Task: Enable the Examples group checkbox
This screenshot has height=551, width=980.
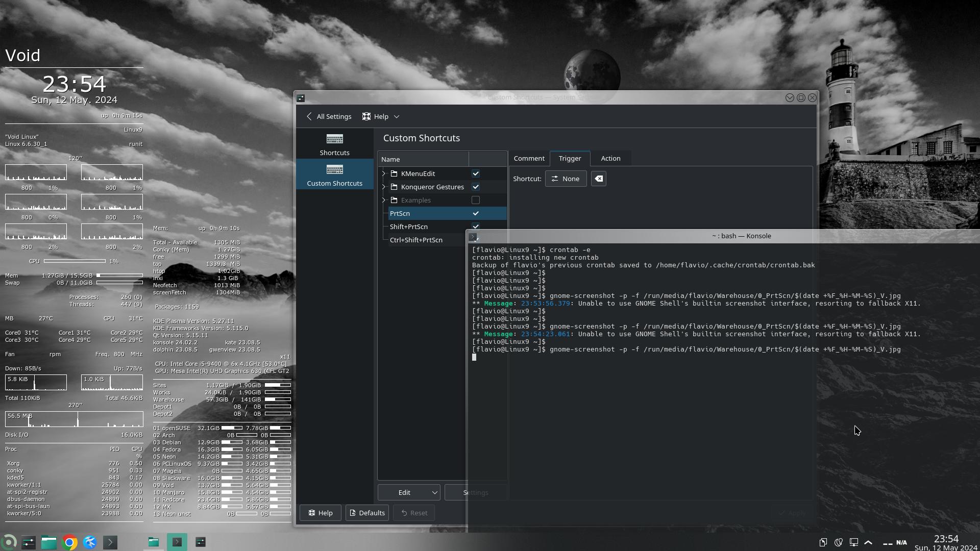Action: click(475, 200)
